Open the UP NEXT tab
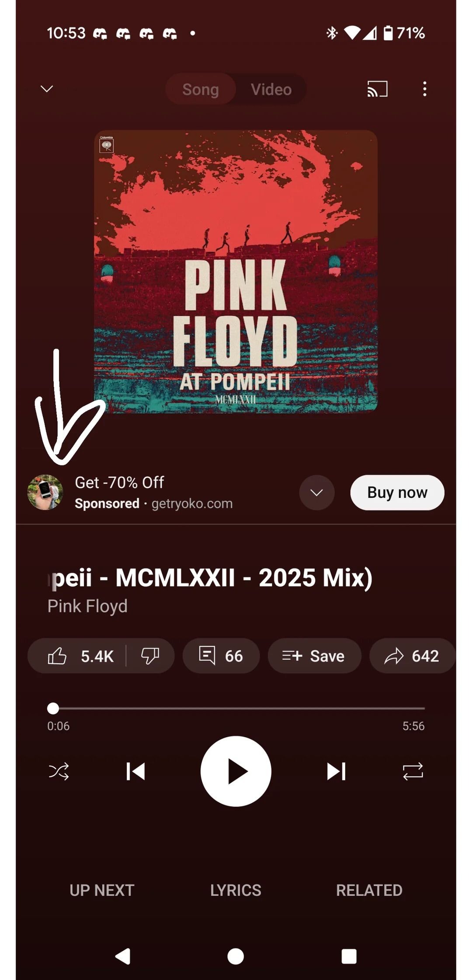This screenshot has width=472, height=980. pyautogui.click(x=102, y=890)
